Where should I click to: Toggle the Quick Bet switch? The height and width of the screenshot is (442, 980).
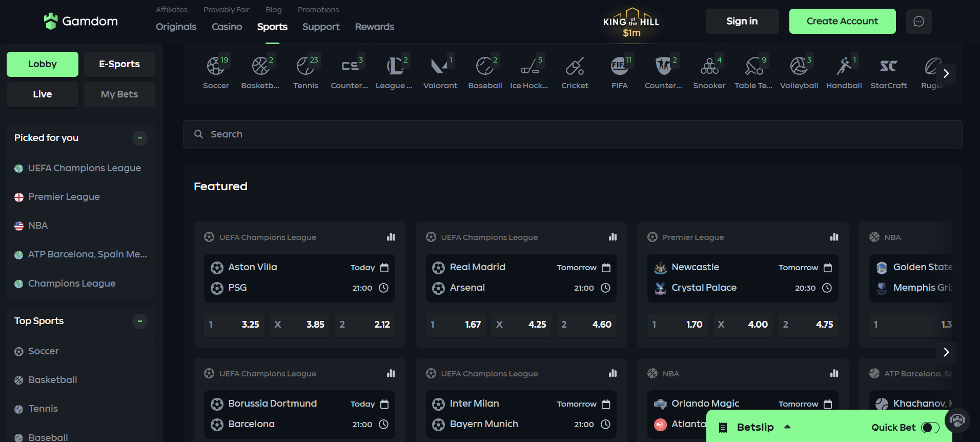point(930,428)
